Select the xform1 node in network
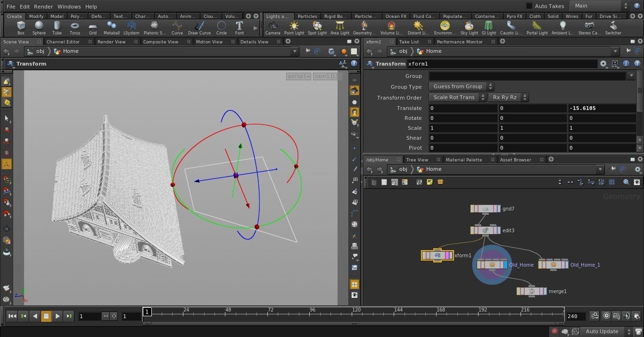644x337 pixels. [x=437, y=255]
